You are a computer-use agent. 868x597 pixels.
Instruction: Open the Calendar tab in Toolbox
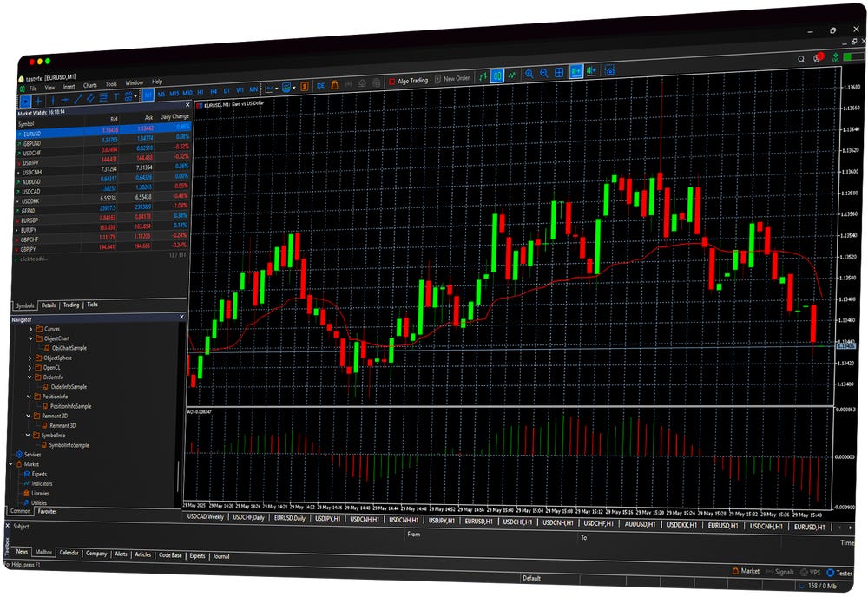[x=69, y=553]
